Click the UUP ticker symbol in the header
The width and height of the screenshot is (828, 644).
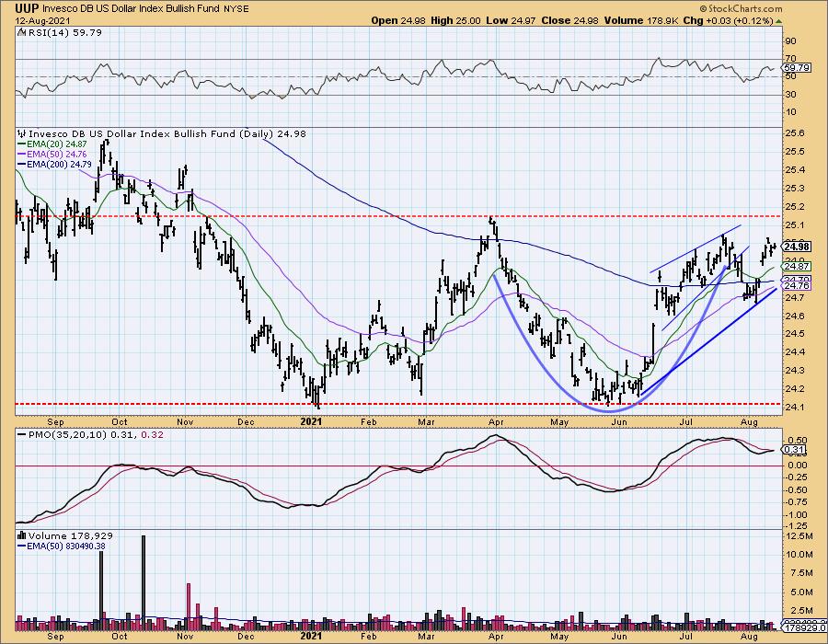point(28,8)
